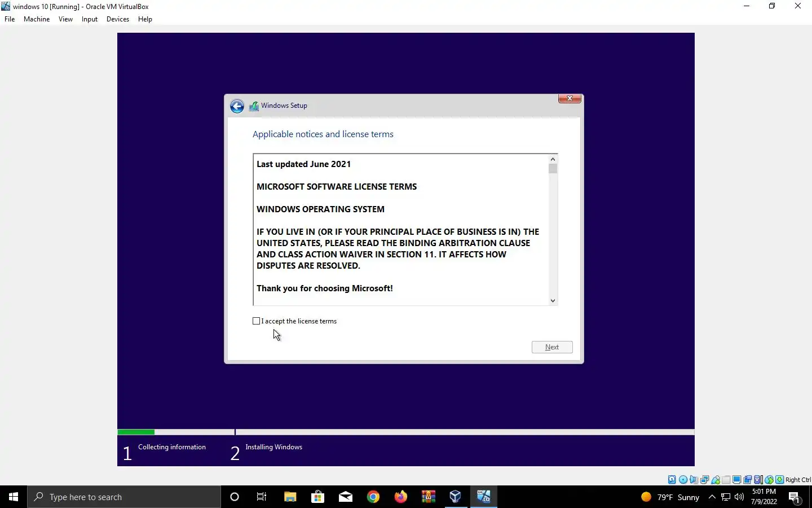Close the Windows Setup dialog
The image size is (812, 508).
[570, 98]
